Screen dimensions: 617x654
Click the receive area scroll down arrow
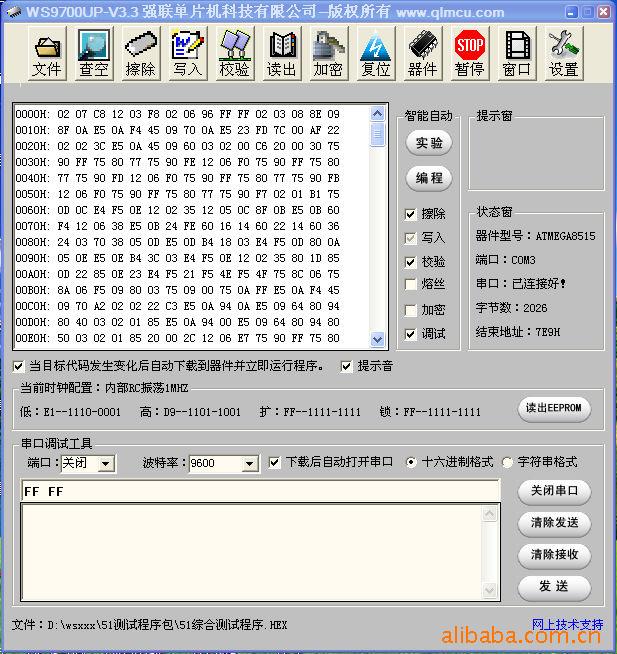click(x=489, y=590)
